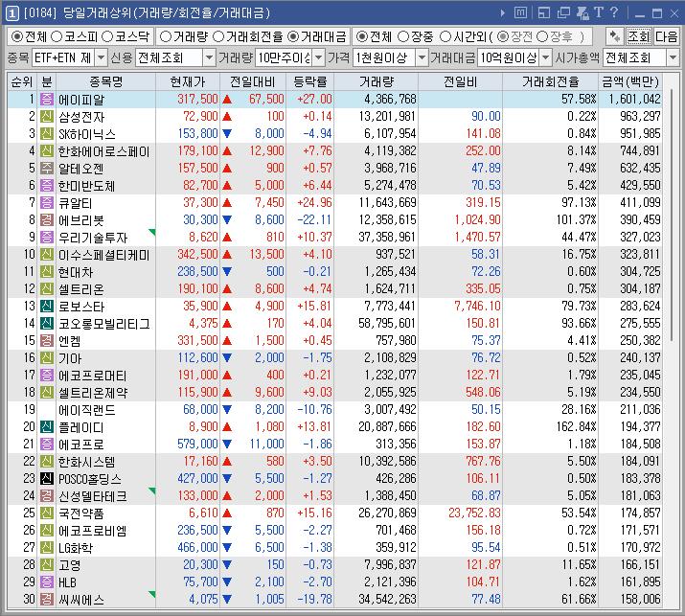Screen dimensions: 685x616
Task: Open help with the question mark icon
Action: (614, 12)
